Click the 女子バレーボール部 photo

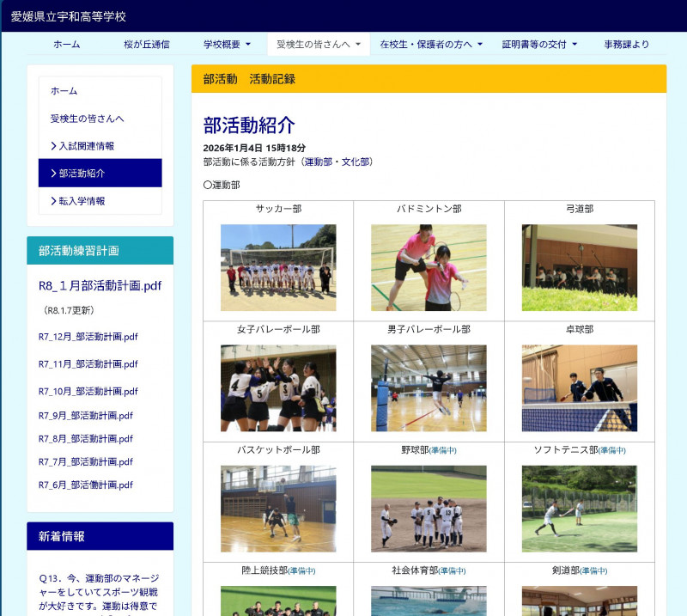tap(278, 387)
